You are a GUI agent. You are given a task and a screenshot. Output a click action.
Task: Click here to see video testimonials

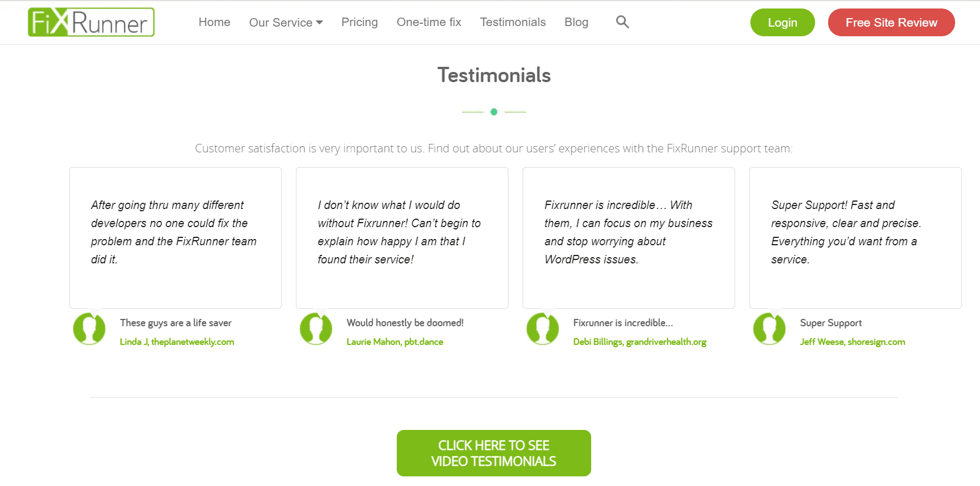coord(494,453)
